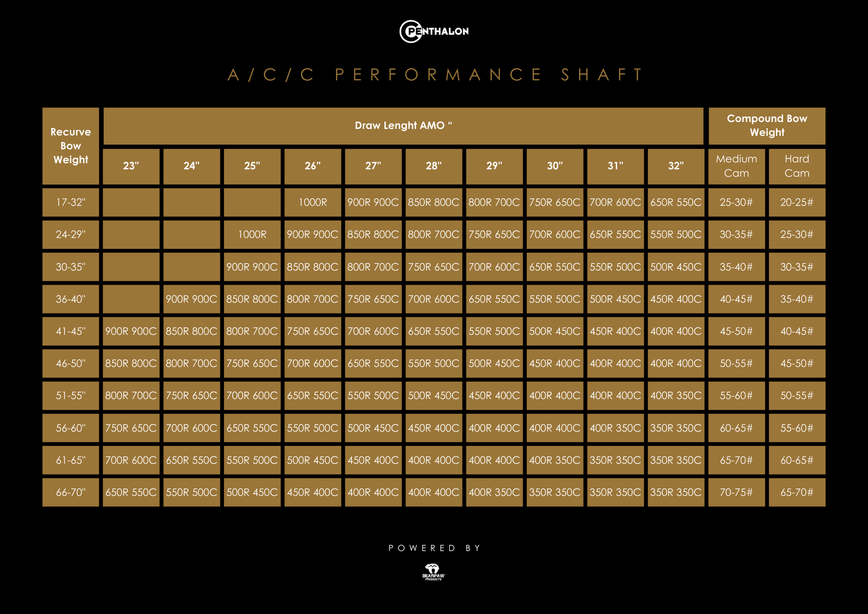Click the Bearpaw Products logo

[x=433, y=572]
